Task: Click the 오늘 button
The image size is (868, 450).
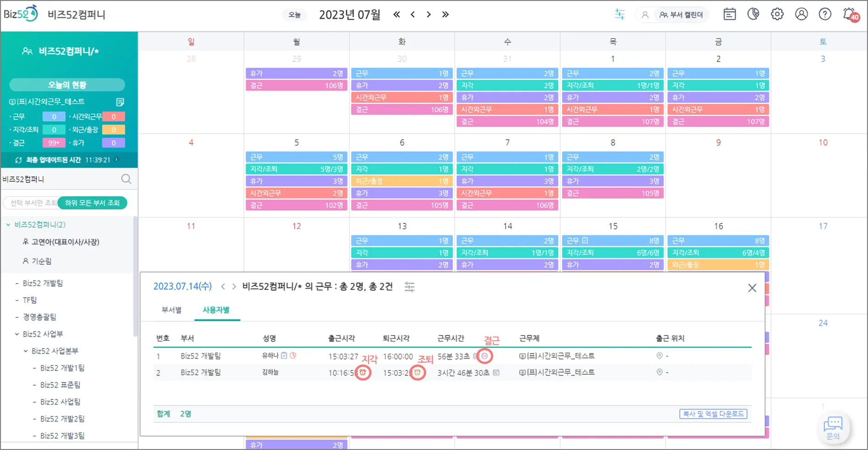Action: coord(294,15)
